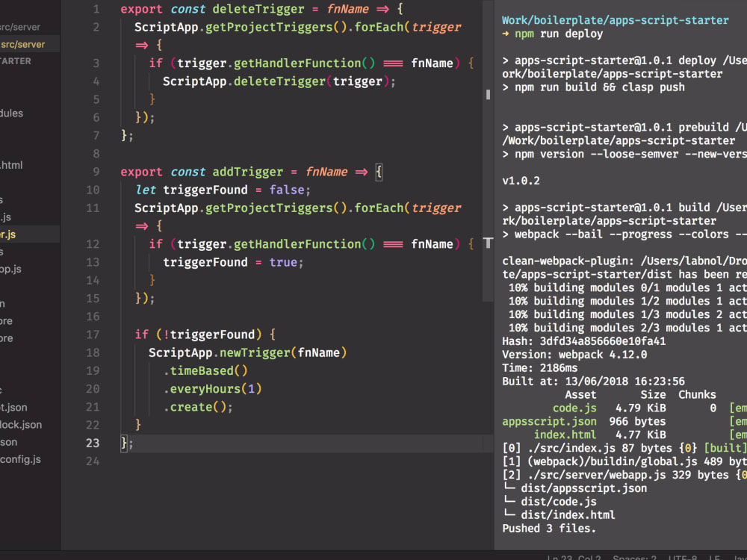
Task: Open the webpack config file in sidebar
Action: pyautogui.click(x=26, y=459)
